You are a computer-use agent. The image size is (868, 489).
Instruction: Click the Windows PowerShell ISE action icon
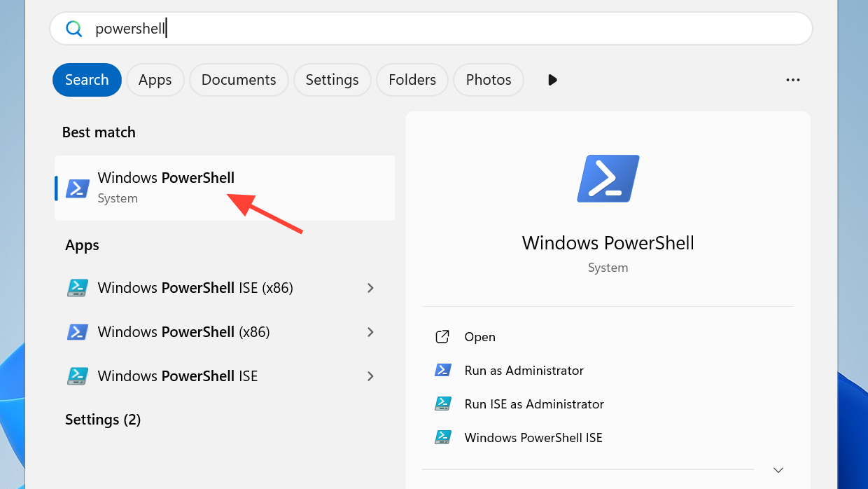pos(442,437)
